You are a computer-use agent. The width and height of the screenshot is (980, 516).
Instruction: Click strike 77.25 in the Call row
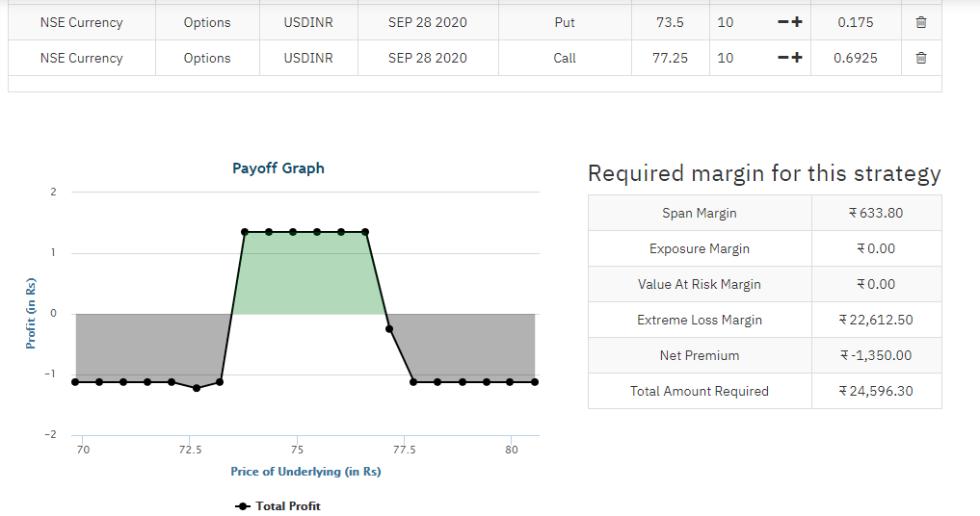pos(670,58)
